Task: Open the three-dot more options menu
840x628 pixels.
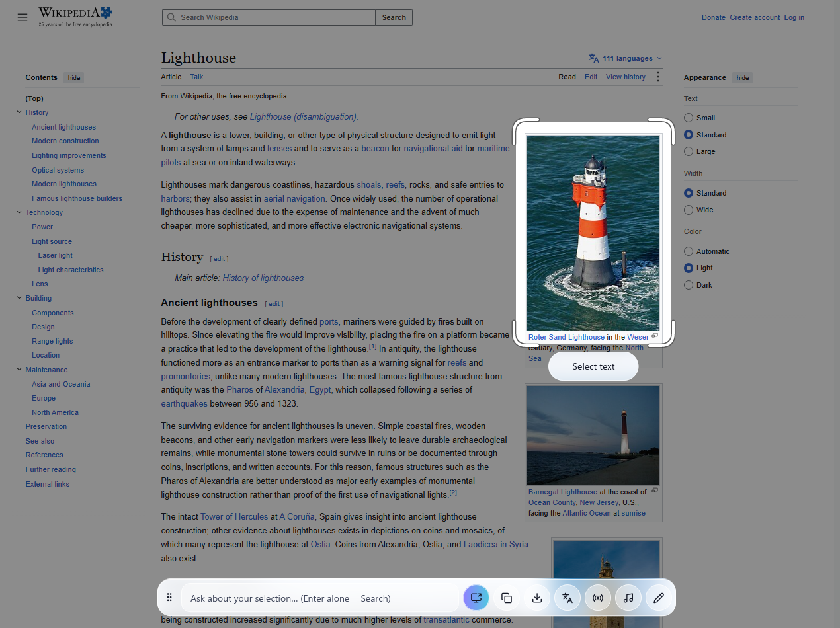Action: coord(657,77)
